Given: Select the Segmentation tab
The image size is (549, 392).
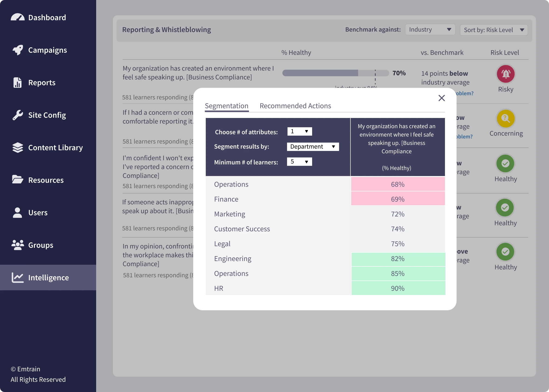Looking at the screenshot, I should [226, 106].
